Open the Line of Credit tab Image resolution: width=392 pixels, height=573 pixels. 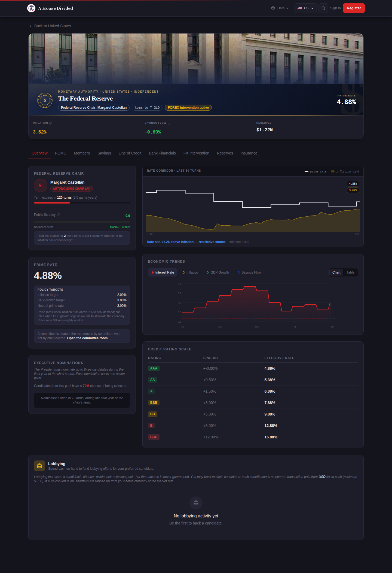[x=130, y=153]
